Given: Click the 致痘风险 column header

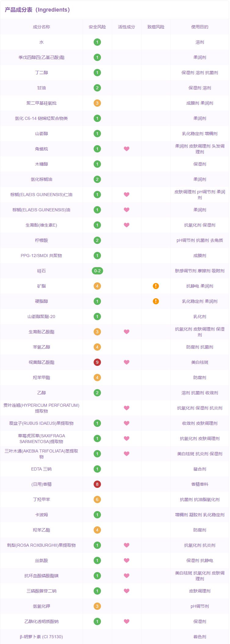Looking at the screenshot, I should pyautogui.click(x=156, y=27).
